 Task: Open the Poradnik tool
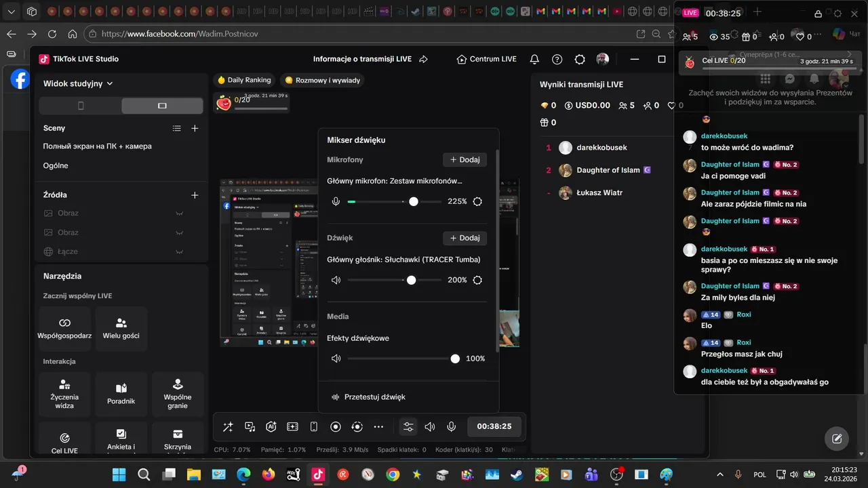tap(121, 394)
